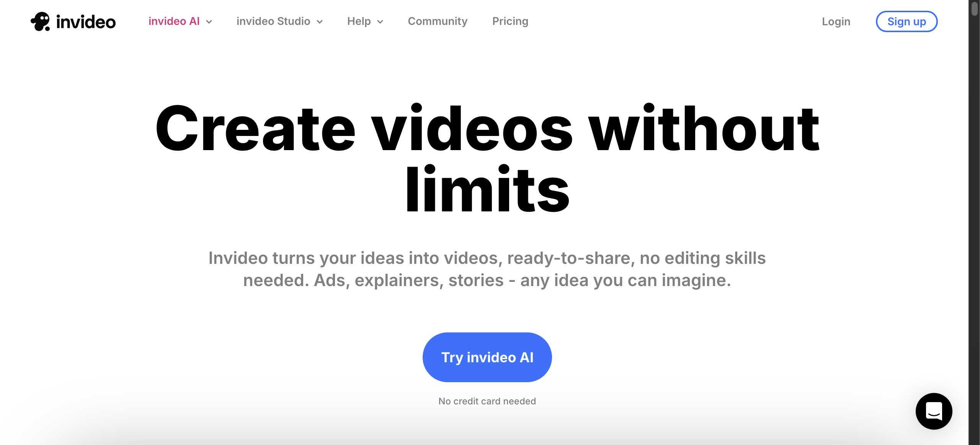The height and width of the screenshot is (445, 980).
Task: Expand the invideo Studio chevron arrow
Action: coord(320,22)
